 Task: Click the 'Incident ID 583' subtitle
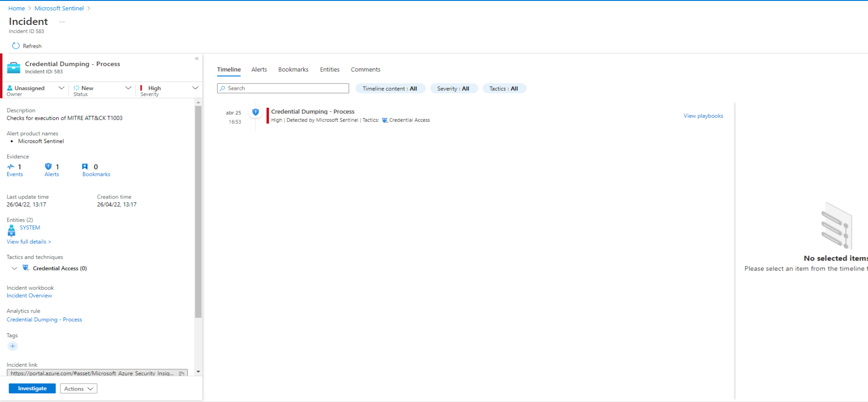(26, 31)
